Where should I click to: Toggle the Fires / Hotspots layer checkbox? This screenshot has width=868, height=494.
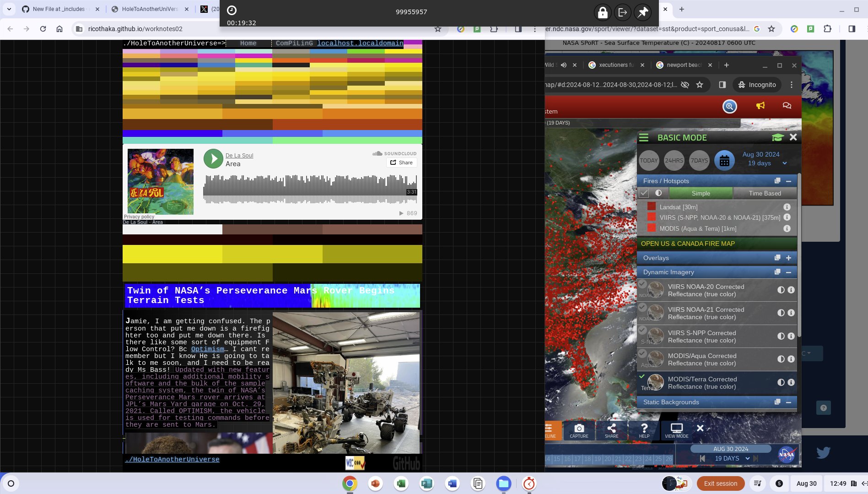pos(644,193)
